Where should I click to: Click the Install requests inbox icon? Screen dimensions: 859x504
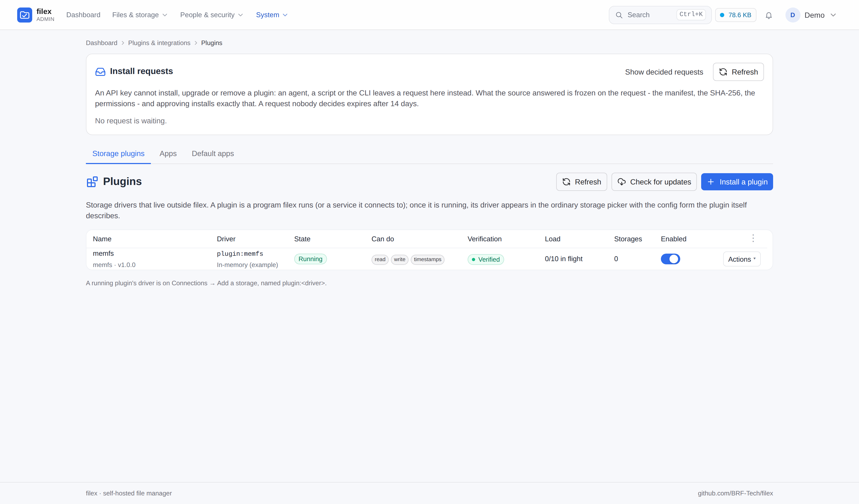100,72
